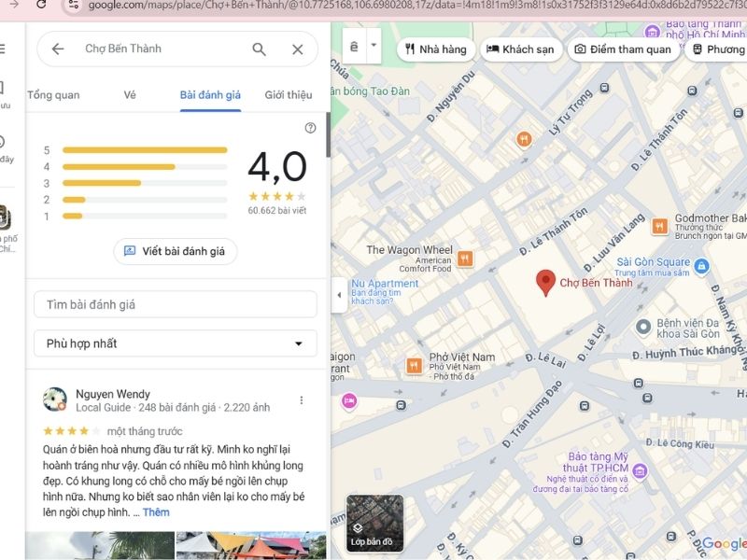Viewport: 747px width, 560px height.
Task: Click the pink hotel marker on map
Action: pyautogui.click(x=349, y=401)
